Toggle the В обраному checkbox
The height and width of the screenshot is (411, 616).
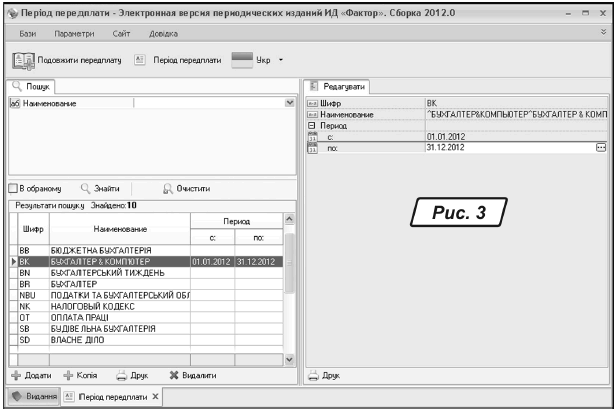click(x=13, y=187)
